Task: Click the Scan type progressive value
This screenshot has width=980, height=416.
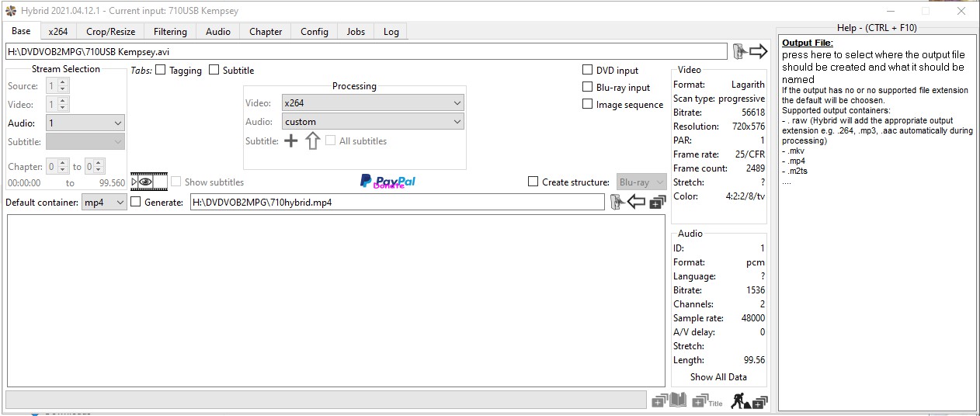Action: tap(742, 99)
